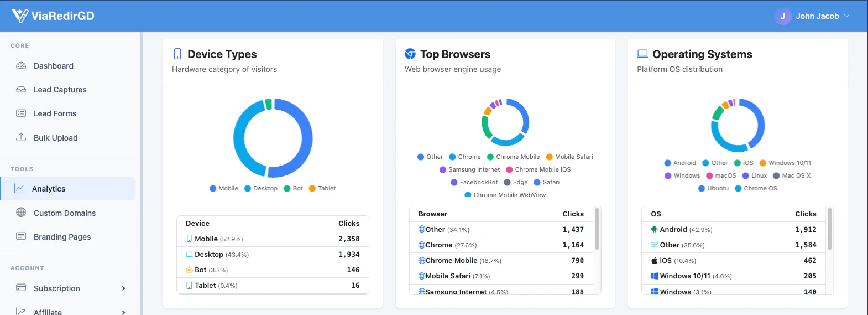Click the Affiliate chart icon
The height and width of the screenshot is (315, 868).
(x=21, y=312)
